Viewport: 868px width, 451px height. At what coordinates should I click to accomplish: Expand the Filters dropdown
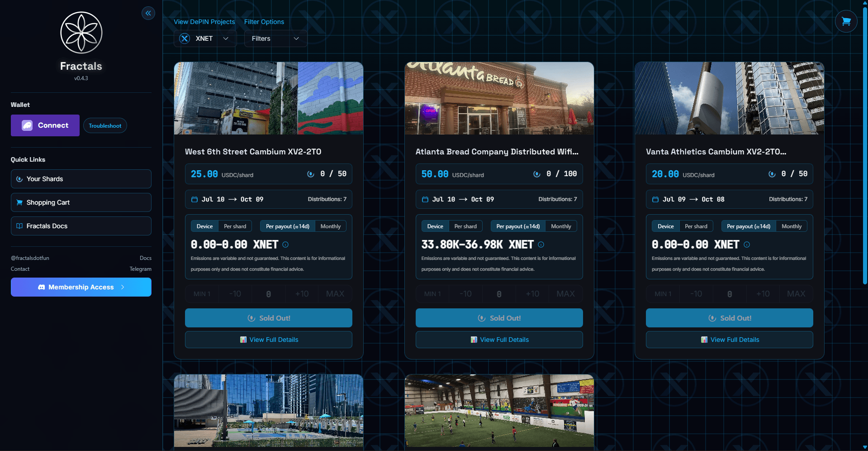point(275,38)
